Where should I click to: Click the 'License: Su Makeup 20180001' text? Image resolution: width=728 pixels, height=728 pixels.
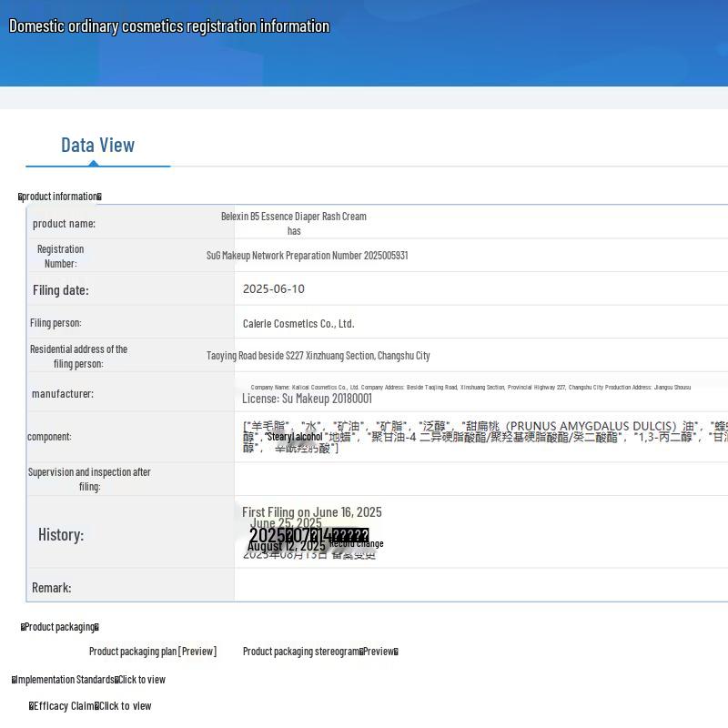pyautogui.click(x=307, y=399)
